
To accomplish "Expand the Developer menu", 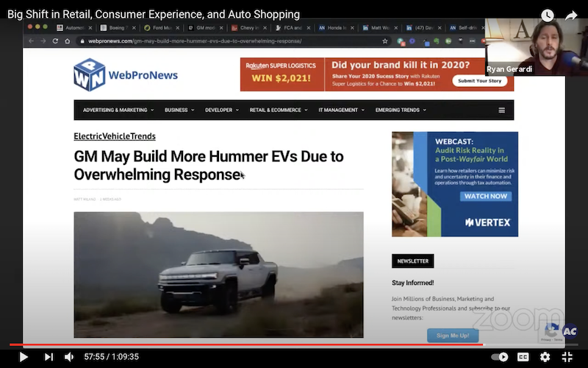I will [222, 110].
